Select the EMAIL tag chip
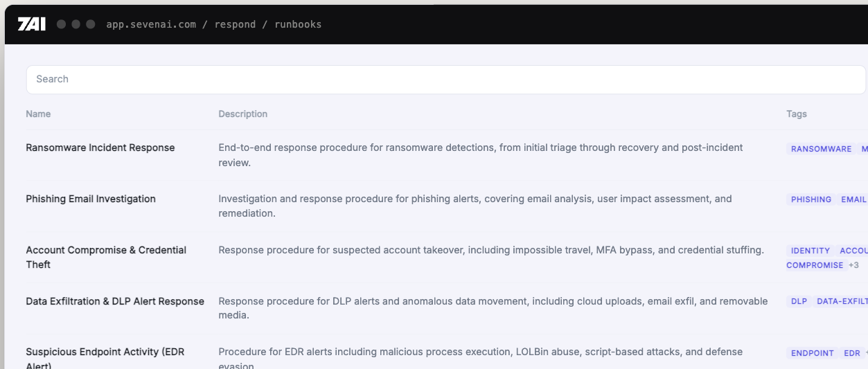The width and height of the screenshot is (868, 369). point(853,199)
